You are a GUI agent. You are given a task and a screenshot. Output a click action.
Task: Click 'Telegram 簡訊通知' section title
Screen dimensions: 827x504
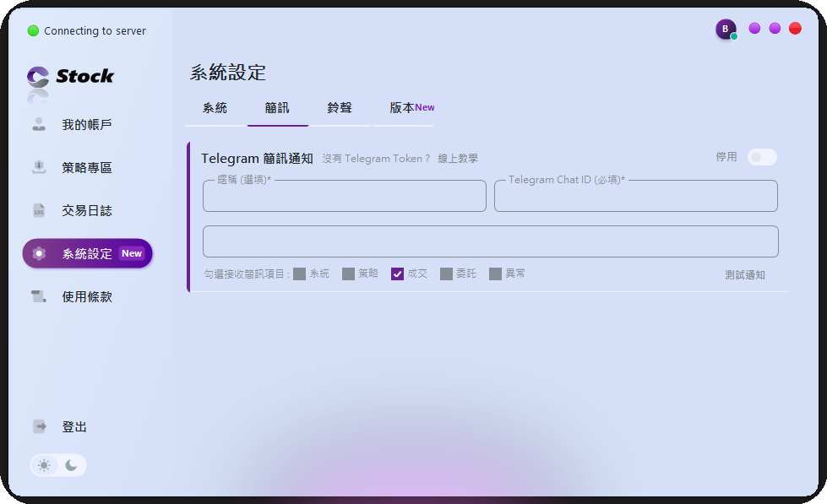(257, 158)
